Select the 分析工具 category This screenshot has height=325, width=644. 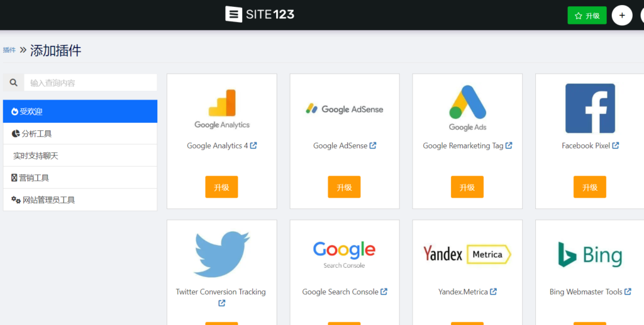[x=80, y=134]
